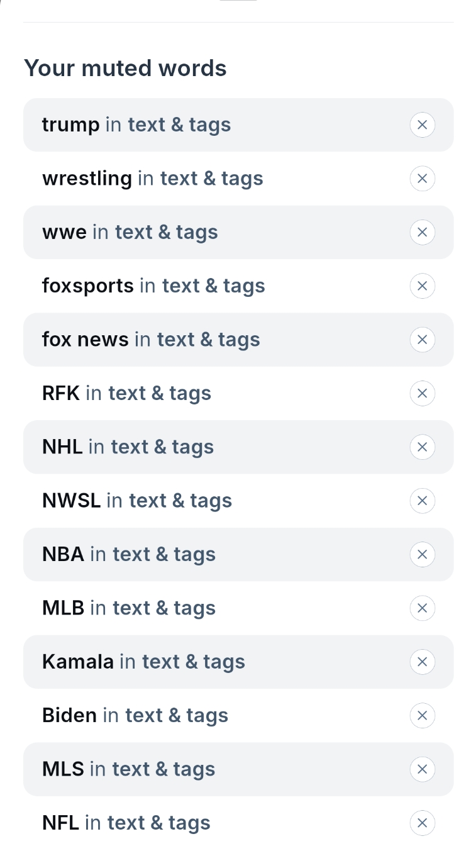The height and width of the screenshot is (868, 471).
Task: Remove 'wrestling' from muted words
Action: (x=422, y=179)
